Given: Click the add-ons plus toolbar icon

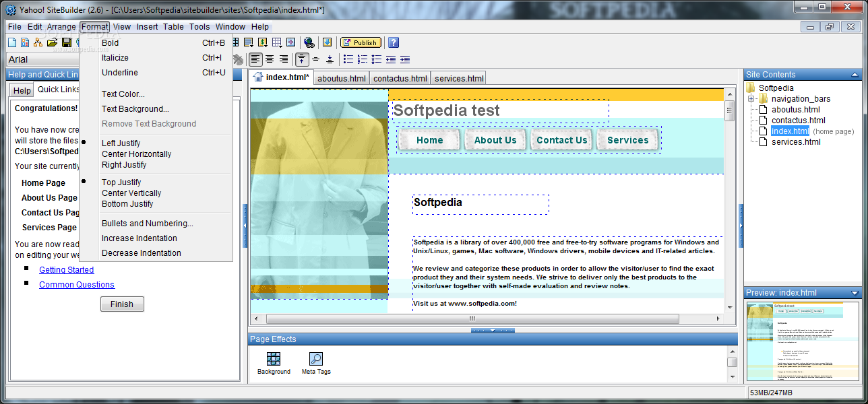Looking at the screenshot, I should click(x=290, y=42).
